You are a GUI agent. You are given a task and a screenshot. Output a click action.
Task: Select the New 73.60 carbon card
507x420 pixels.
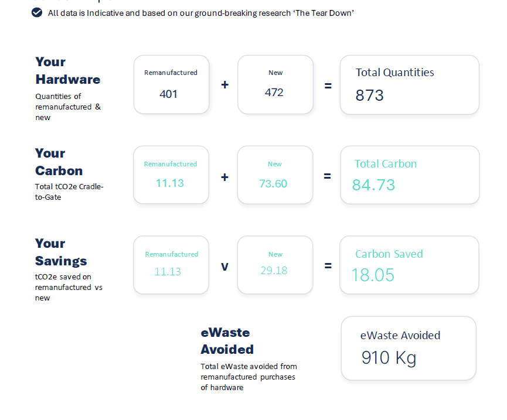pyautogui.click(x=275, y=175)
